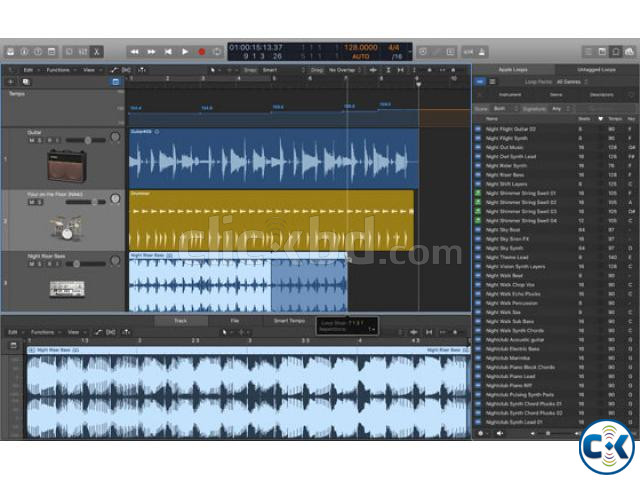Open the Browsers media button
The height and width of the screenshot is (480, 640).
[x=629, y=52]
